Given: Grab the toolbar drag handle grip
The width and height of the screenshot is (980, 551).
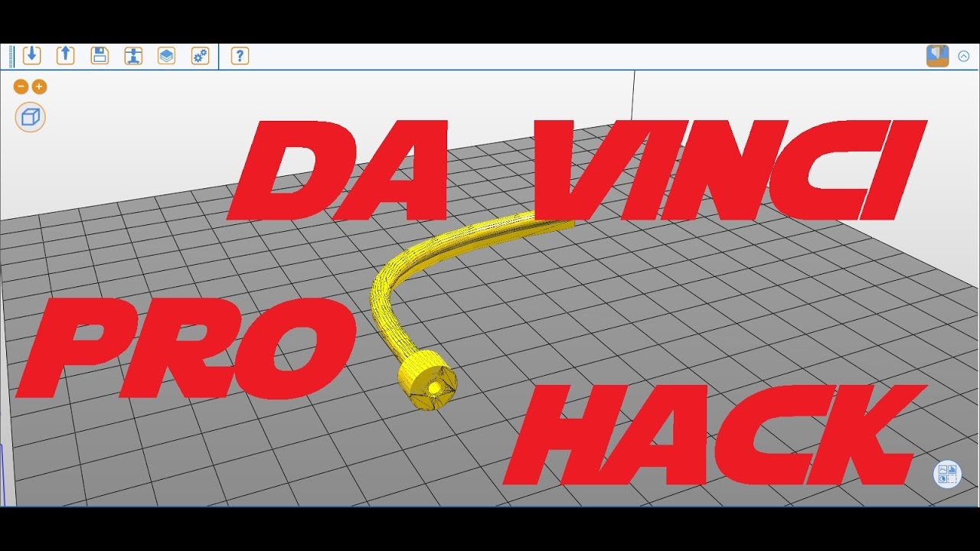Looking at the screenshot, I should (12, 56).
